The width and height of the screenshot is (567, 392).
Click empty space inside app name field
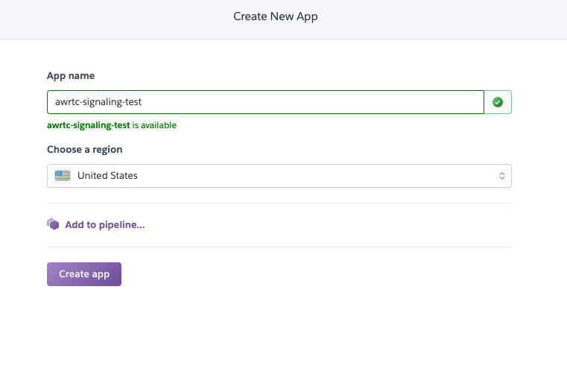pos(311,102)
